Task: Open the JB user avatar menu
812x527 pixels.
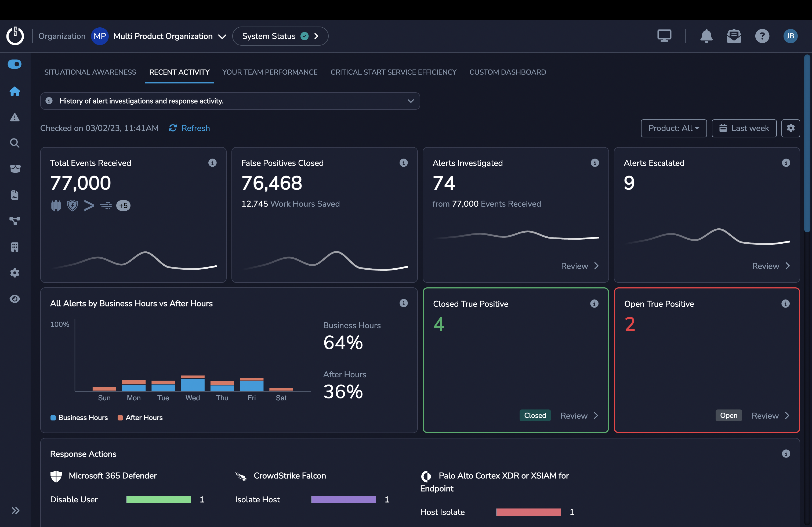Action: (x=791, y=36)
